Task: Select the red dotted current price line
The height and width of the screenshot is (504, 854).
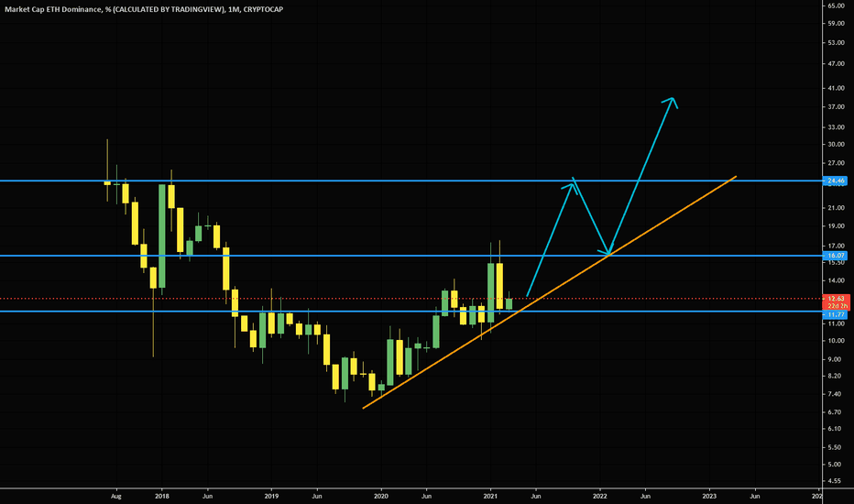Action: pyautogui.click(x=411, y=299)
